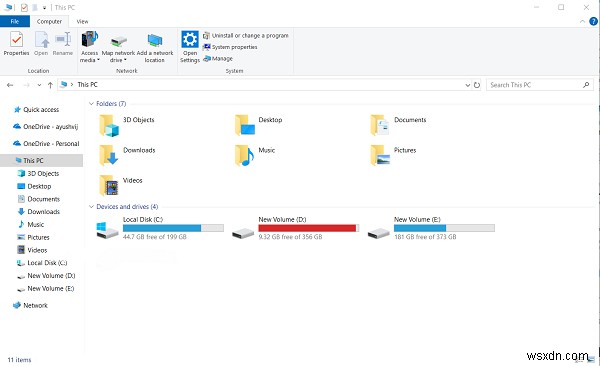Select the Documents folder icon
The image size is (600, 366).
click(380, 126)
